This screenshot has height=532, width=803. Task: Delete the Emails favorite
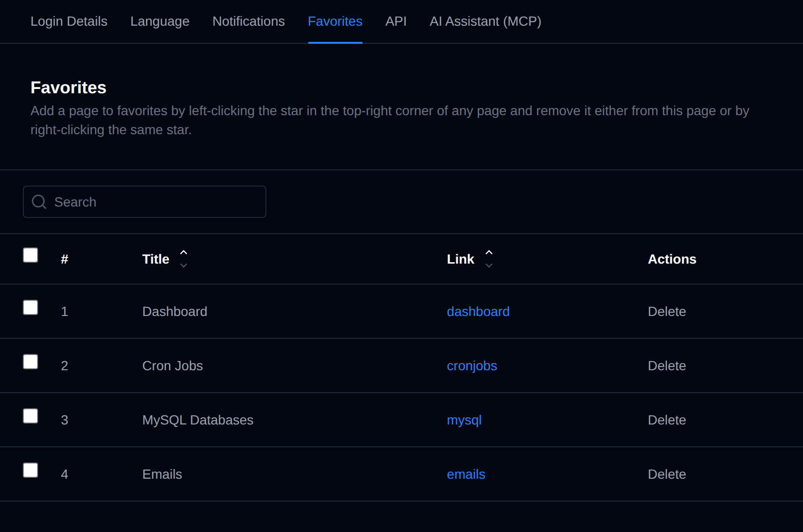667,474
